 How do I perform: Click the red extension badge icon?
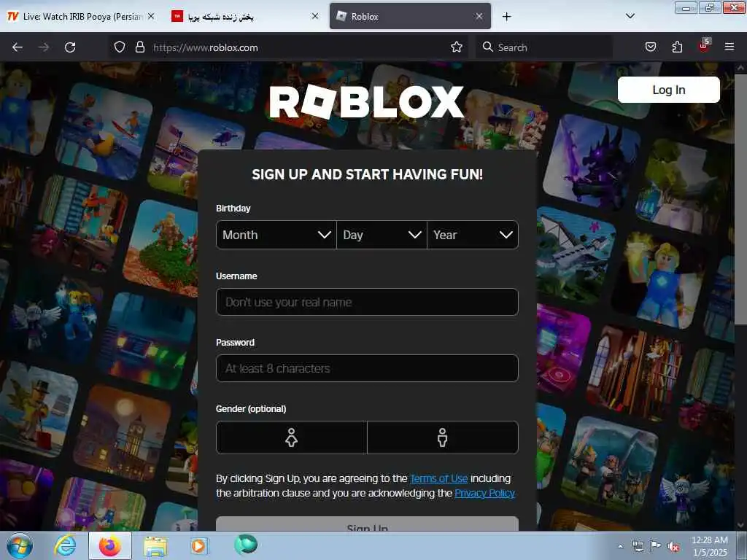click(x=704, y=46)
